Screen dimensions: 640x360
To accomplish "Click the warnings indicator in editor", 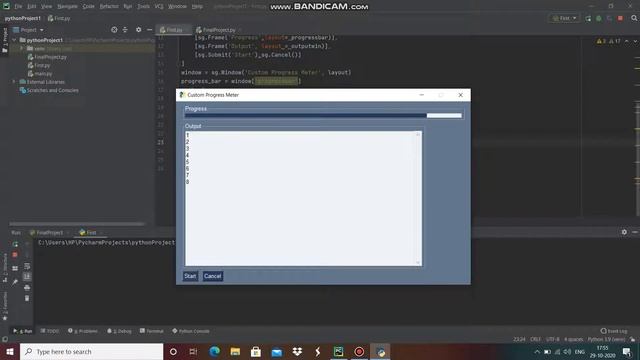I will coord(609,41).
